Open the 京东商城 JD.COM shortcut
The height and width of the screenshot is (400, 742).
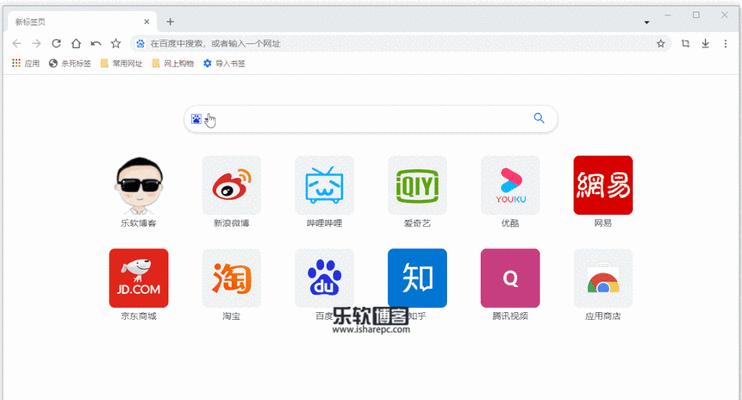click(138, 278)
